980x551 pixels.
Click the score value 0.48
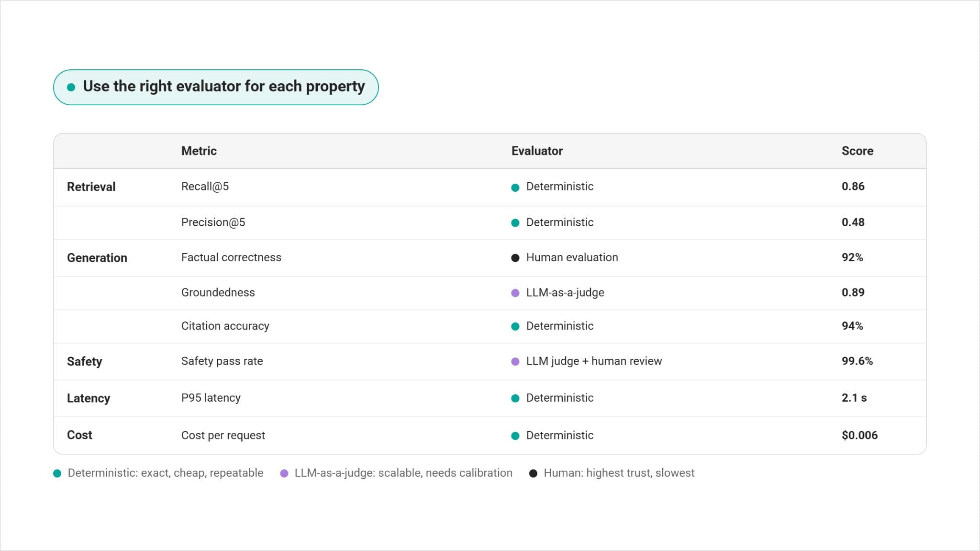click(x=853, y=222)
